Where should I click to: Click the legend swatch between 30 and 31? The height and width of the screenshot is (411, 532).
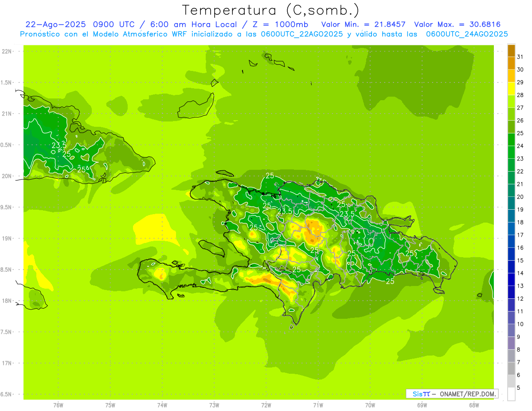(x=511, y=63)
